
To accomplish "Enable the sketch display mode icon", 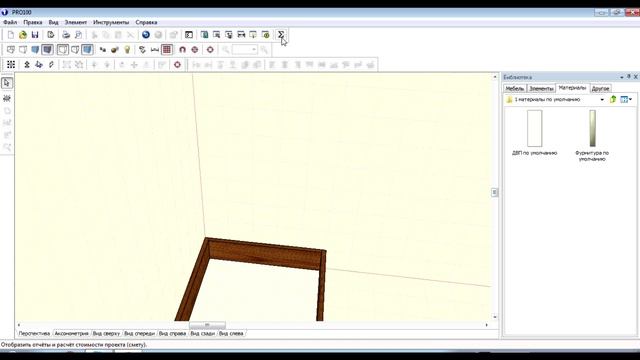I will coord(23,50).
